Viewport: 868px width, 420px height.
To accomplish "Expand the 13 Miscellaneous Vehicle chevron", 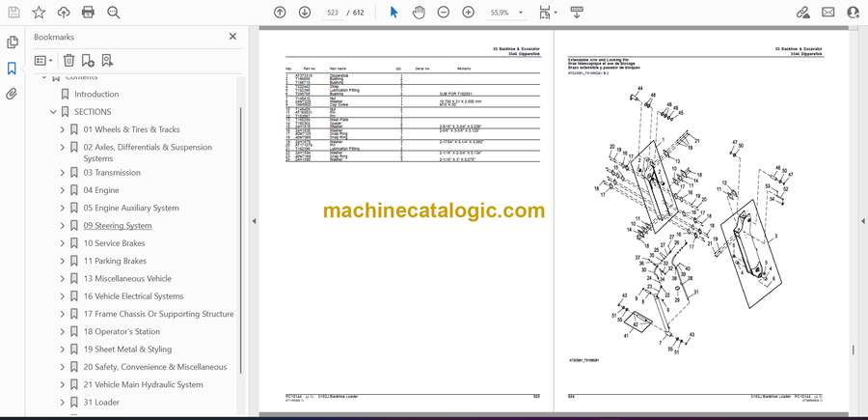I will [x=62, y=279].
